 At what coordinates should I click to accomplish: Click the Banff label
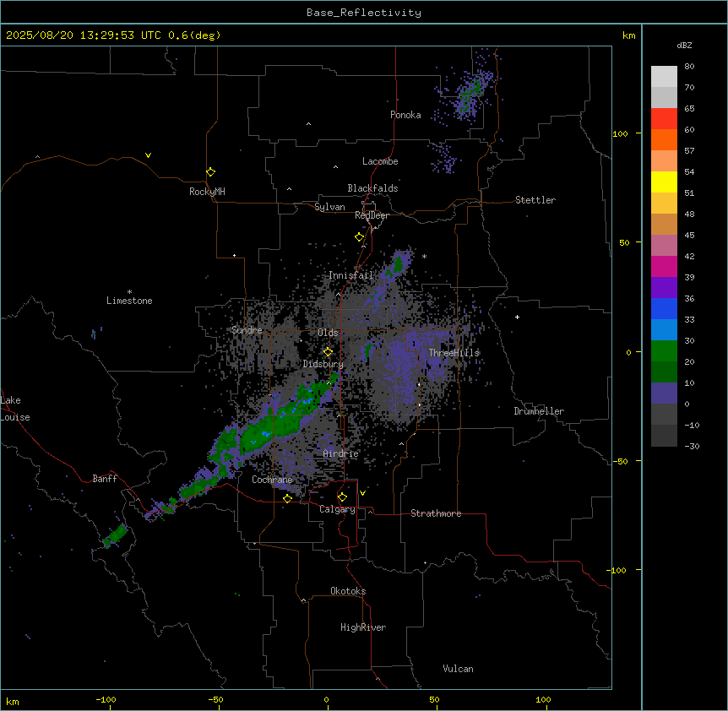tap(105, 479)
